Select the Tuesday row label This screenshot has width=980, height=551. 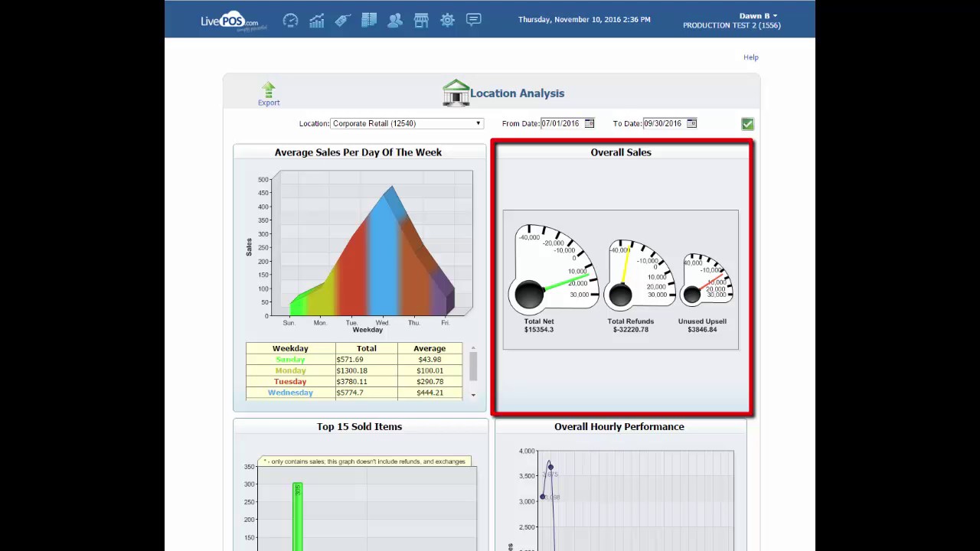click(290, 381)
